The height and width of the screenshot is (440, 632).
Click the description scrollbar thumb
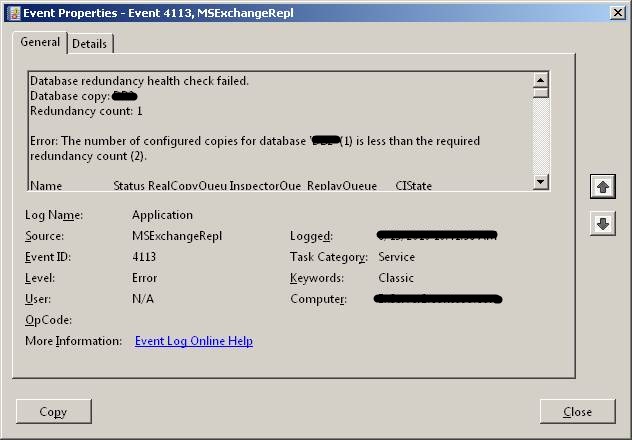pos(541,93)
